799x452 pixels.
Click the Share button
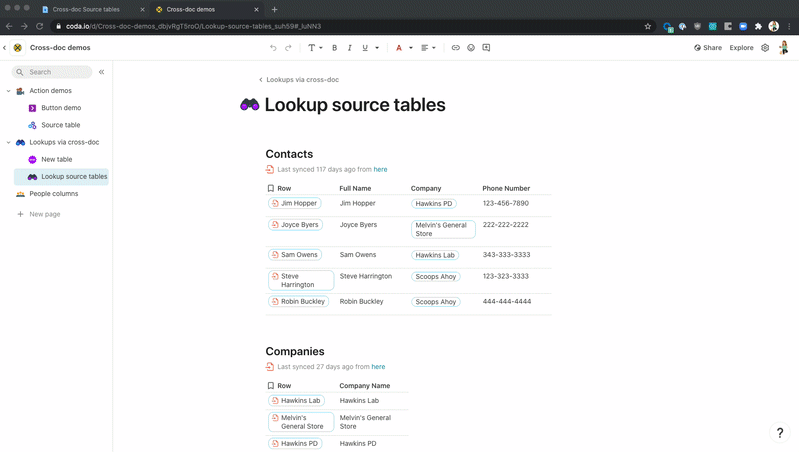point(707,48)
